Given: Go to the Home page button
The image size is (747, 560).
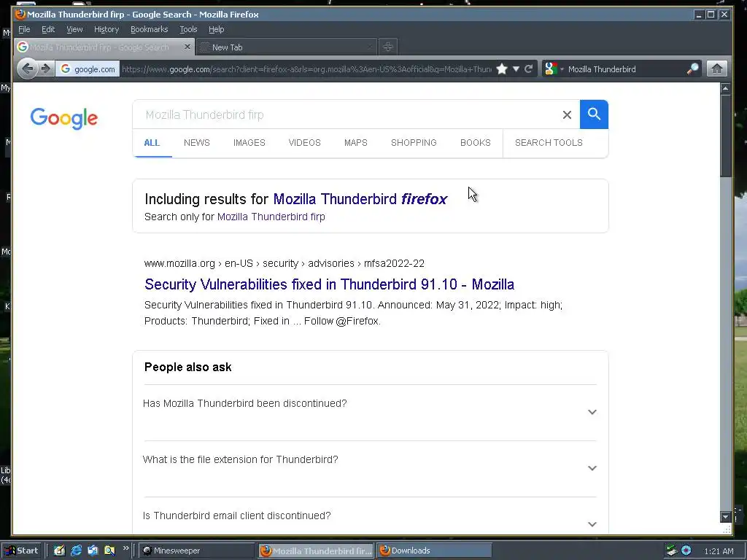Looking at the screenshot, I should [x=716, y=69].
